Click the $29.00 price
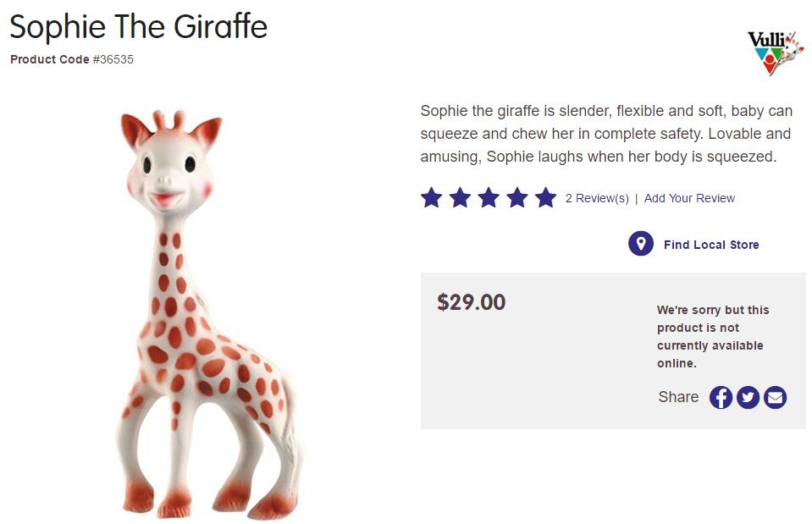812x524 pixels. (x=471, y=302)
